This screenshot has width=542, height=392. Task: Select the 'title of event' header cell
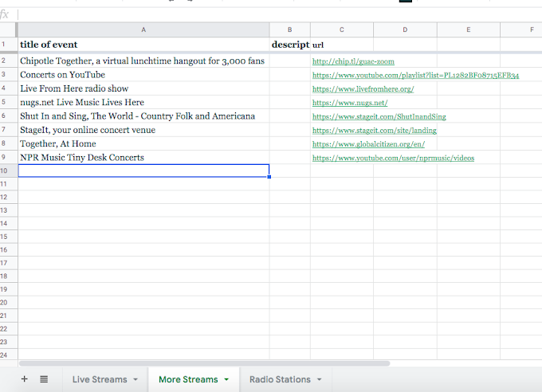pyautogui.click(x=143, y=45)
